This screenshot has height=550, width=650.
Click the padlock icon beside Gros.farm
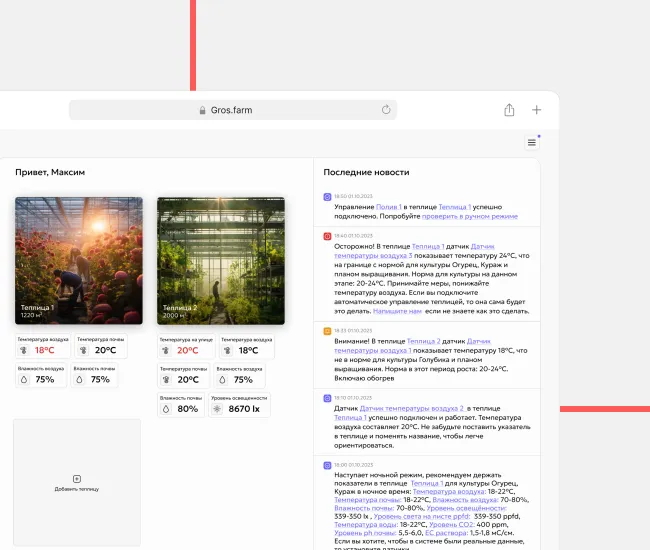click(202, 110)
